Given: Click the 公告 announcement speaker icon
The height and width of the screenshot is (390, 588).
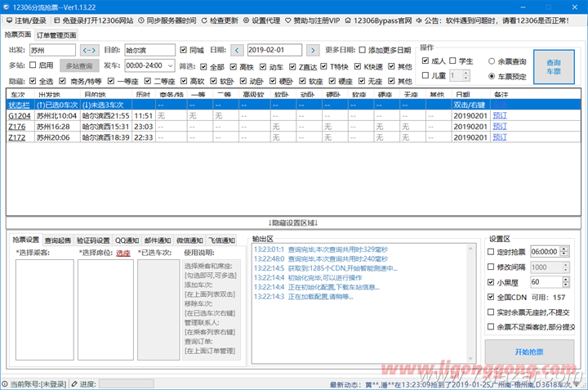Looking at the screenshot, I should (419, 20).
